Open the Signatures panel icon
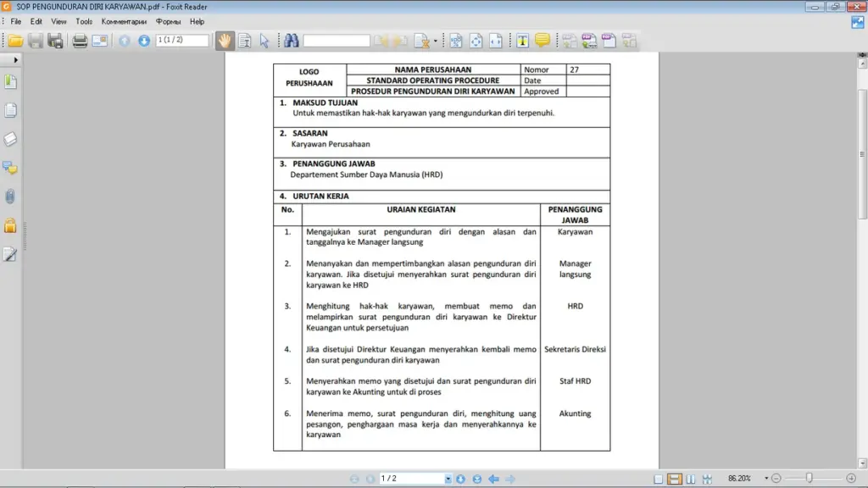 click(10, 254)
